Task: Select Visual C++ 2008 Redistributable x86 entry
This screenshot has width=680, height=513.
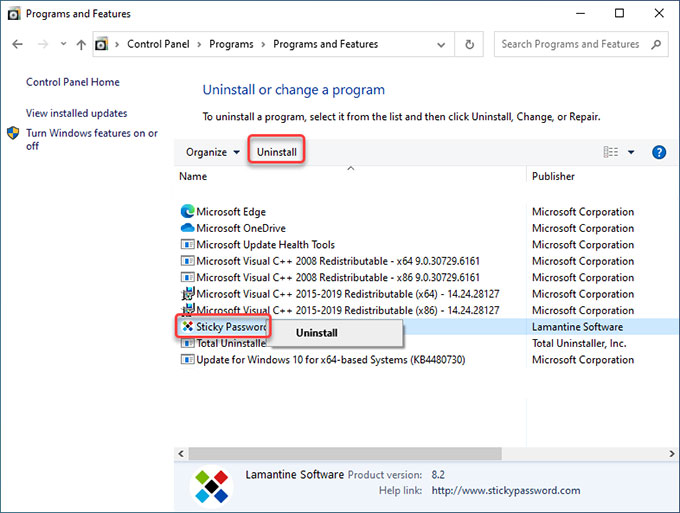Action: coord(338,278)
